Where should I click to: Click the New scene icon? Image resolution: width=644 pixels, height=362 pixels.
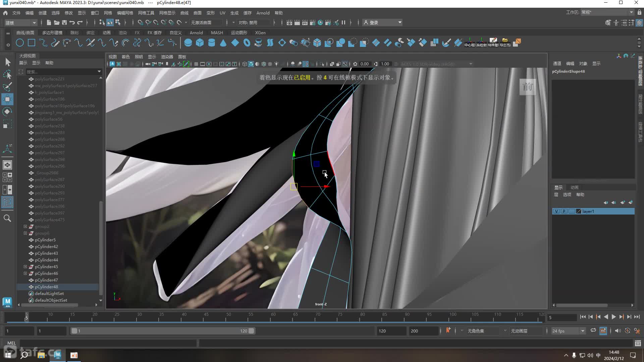[x=49, y=22]
